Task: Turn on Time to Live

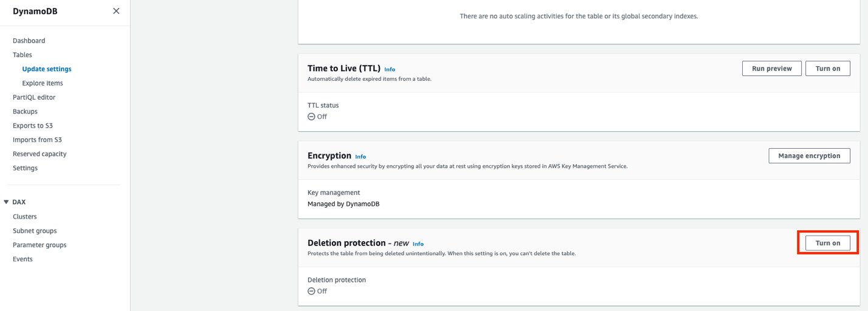Action: click(x=827, y=69)
